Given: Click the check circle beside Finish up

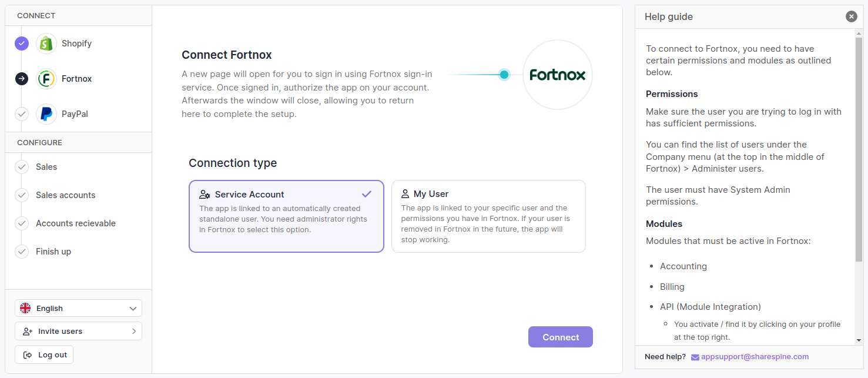Looking at the screenshot, I should 22,252.
